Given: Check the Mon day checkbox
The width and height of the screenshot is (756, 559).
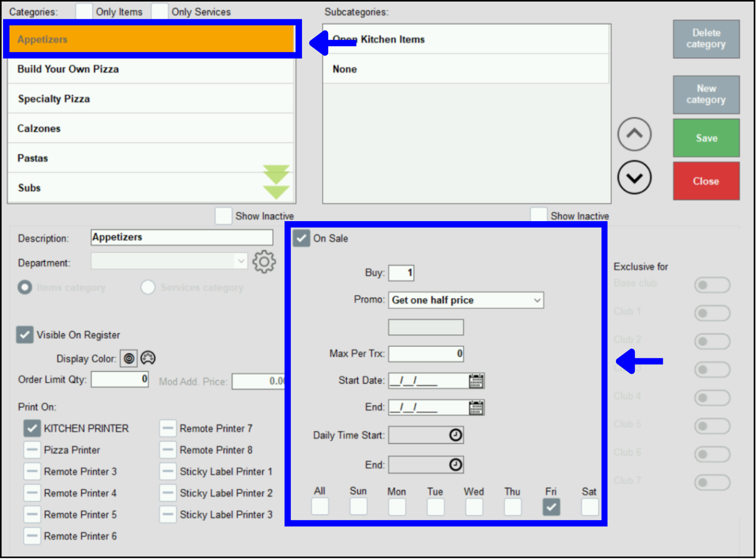Looking at the screenshot, I should (397, 507).
